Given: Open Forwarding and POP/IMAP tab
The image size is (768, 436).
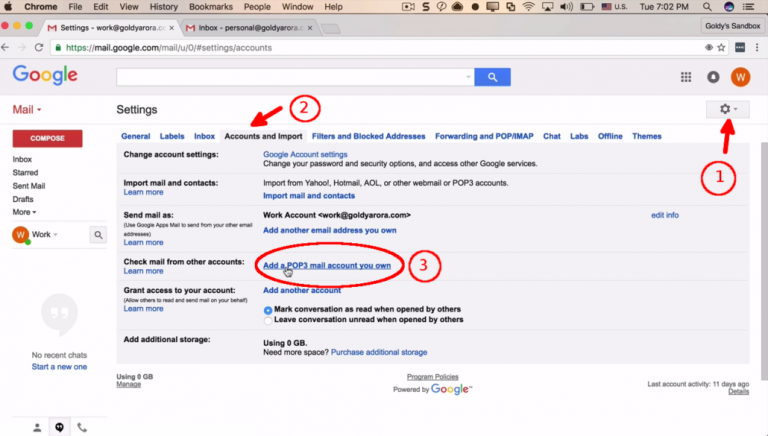Looking at the screenshot, I should pos(484,136).
